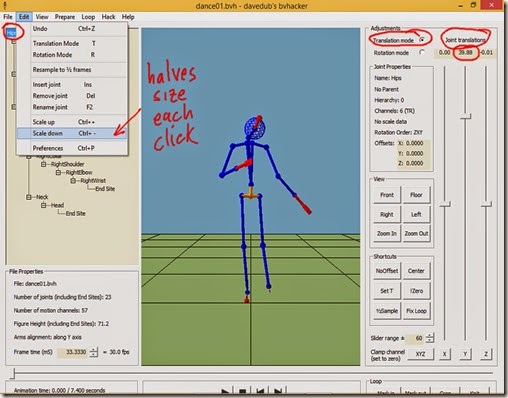
Task: Start animation with the play button
Action: point(225,391)
